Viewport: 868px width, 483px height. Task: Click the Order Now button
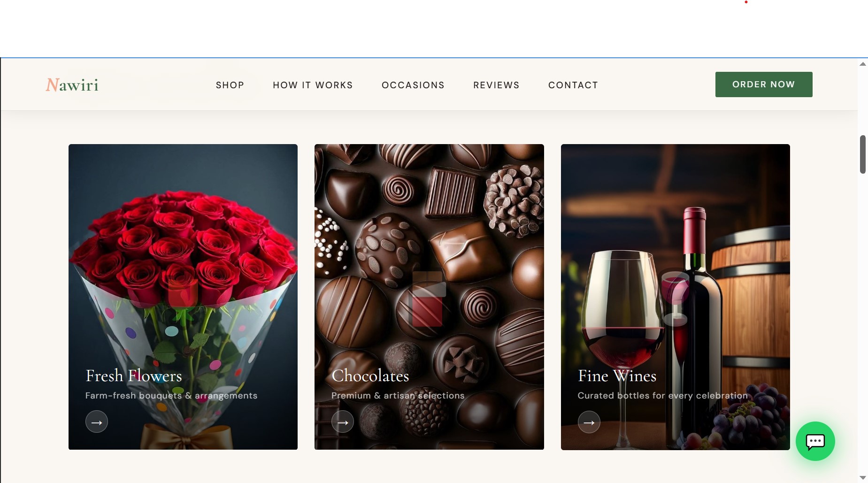pyautogui.click(x=764, y=84)
